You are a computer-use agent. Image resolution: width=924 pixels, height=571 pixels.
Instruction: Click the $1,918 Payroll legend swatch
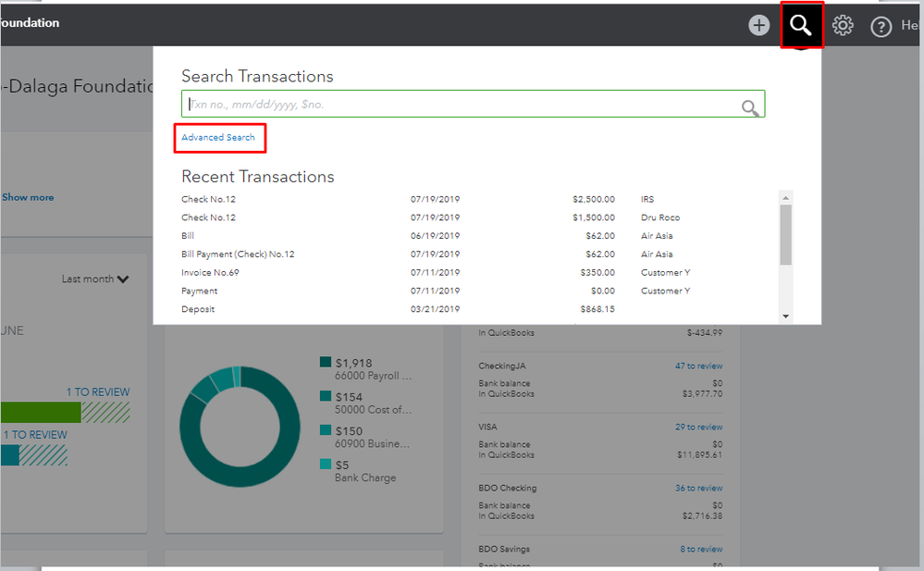(326, 362)
